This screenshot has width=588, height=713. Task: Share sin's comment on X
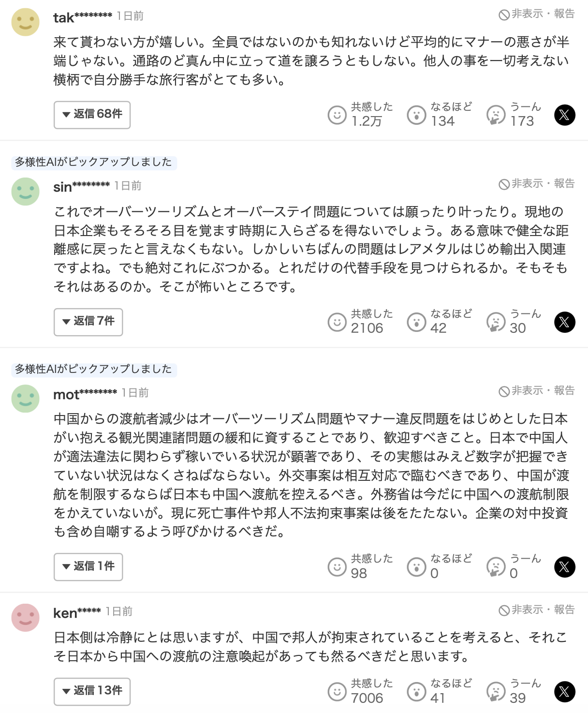pyautogui.click(x=564, y=322)
